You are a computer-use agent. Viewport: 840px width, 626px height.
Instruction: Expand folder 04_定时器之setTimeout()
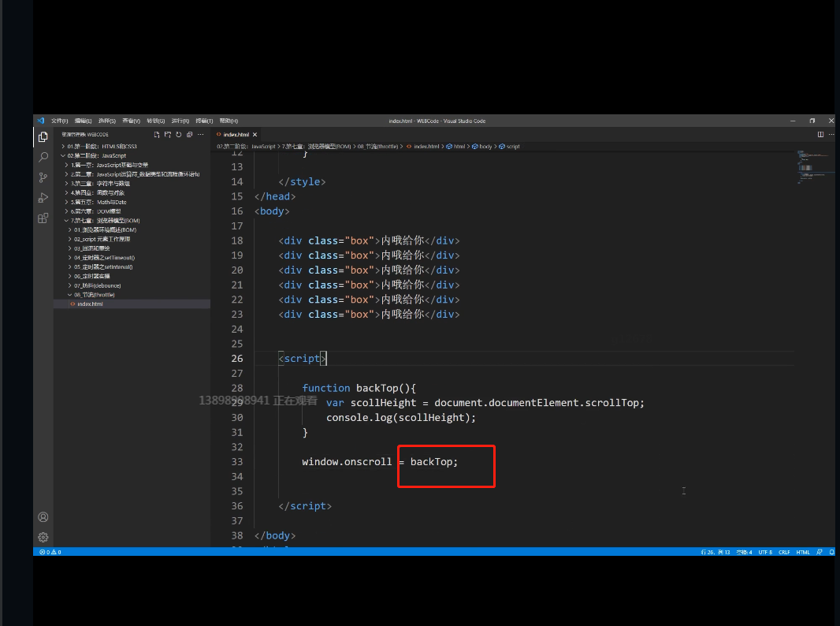[132, 257]
